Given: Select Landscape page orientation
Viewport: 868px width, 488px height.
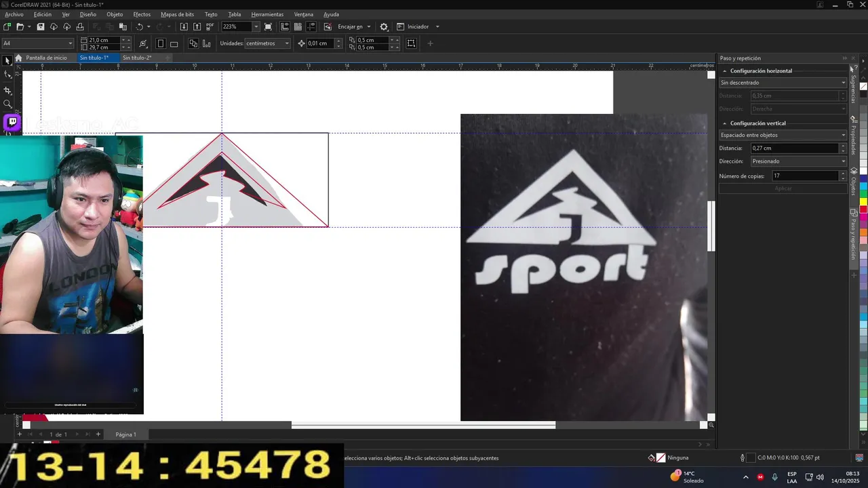Looking at the screenshot, I should click(x=174, y=43).
